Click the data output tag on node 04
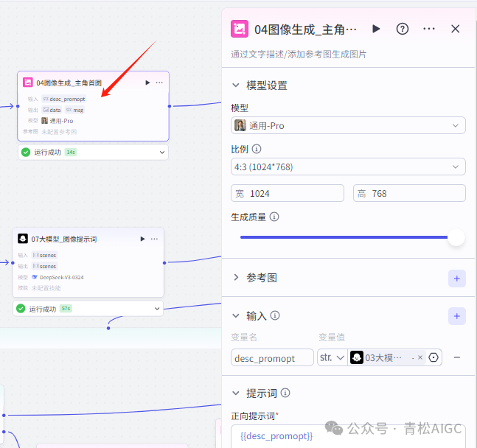Viewport: 477px width, 448px height. click(52, 110)
